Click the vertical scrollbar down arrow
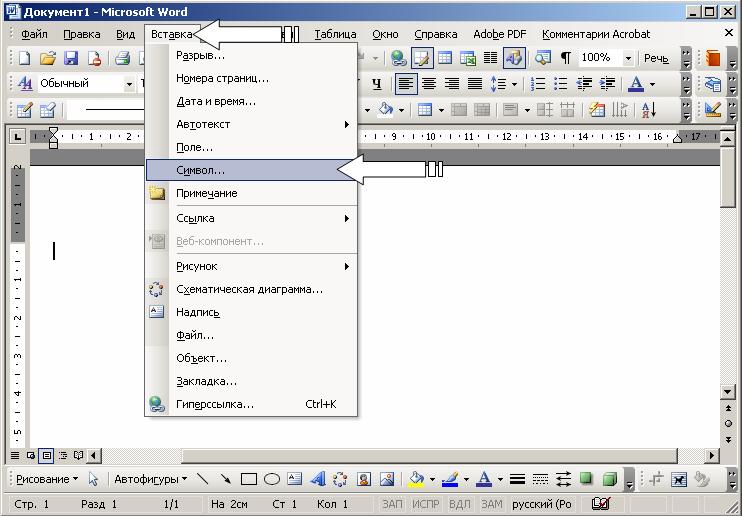The image size is (742, 516). pyautogui.click(x=729, y=392)
